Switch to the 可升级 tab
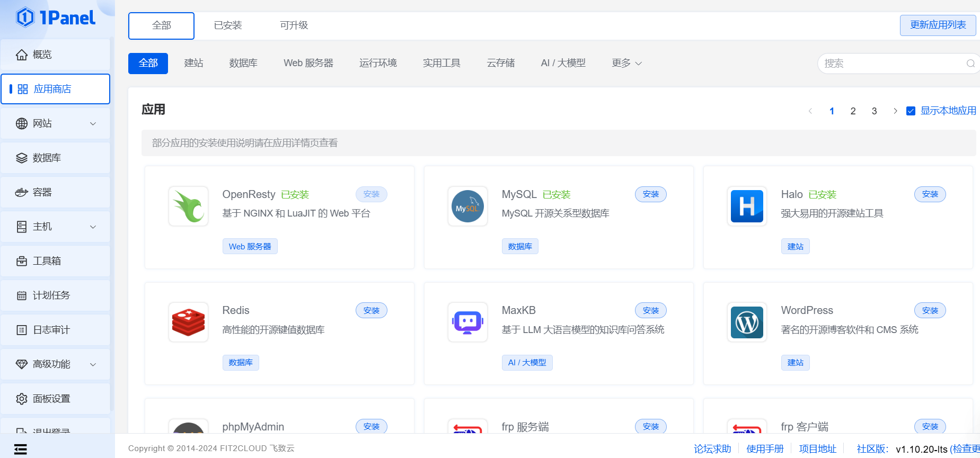This screenshot has width=980, height=458. (x=294, y=25)
